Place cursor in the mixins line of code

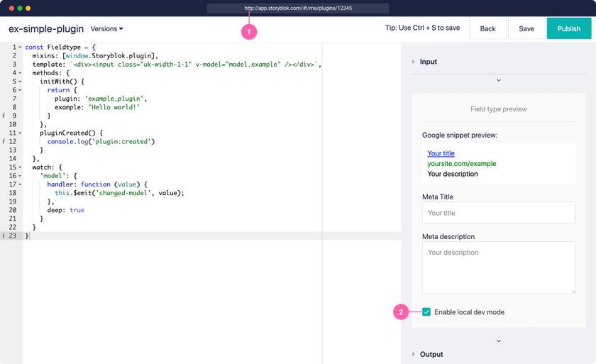[95, 56]
